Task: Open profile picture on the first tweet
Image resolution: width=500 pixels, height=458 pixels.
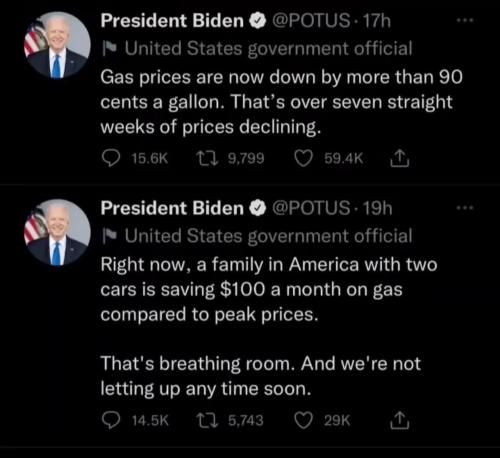Action: (57, 45)
